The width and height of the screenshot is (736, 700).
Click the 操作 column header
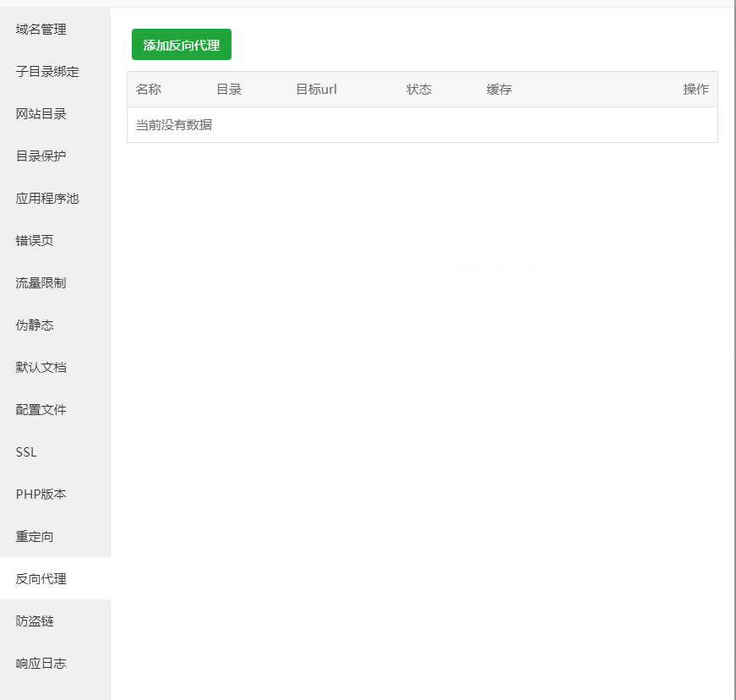coord(695,90)
